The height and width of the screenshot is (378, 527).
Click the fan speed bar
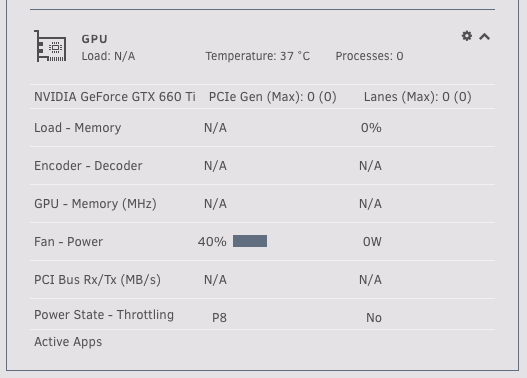coord(250,241)
